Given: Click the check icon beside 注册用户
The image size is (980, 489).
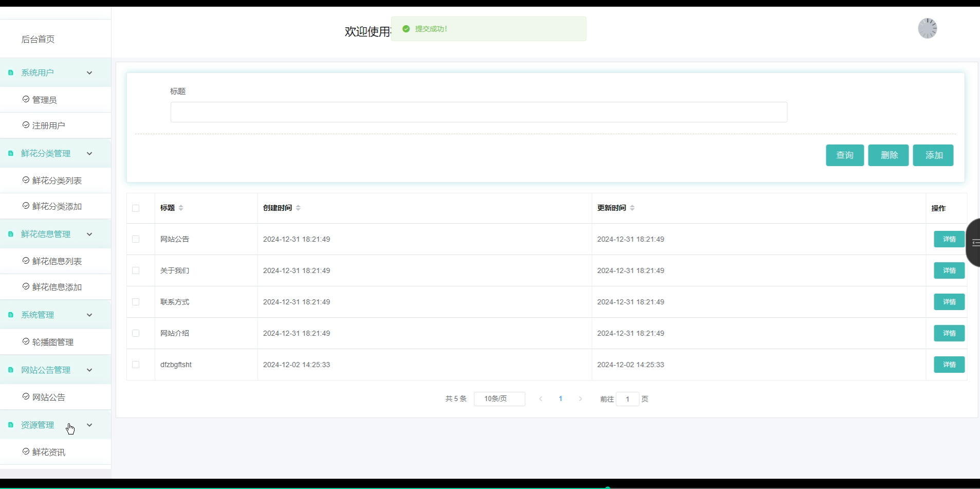Looking at the screenshot, I should (26, 125).
